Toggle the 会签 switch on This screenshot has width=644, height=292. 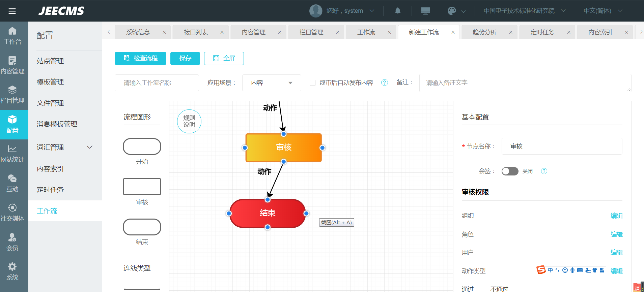click(x=510, y=171)
